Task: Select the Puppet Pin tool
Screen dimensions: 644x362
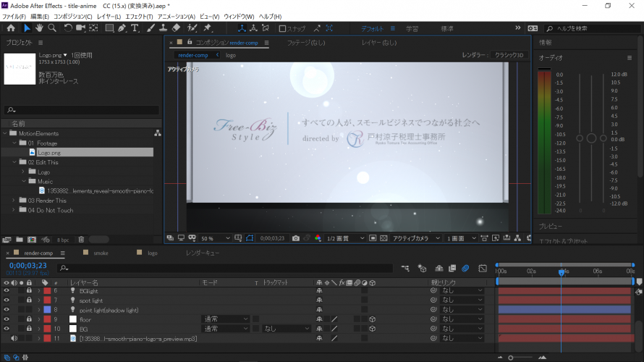Action: tap(208, 28)
